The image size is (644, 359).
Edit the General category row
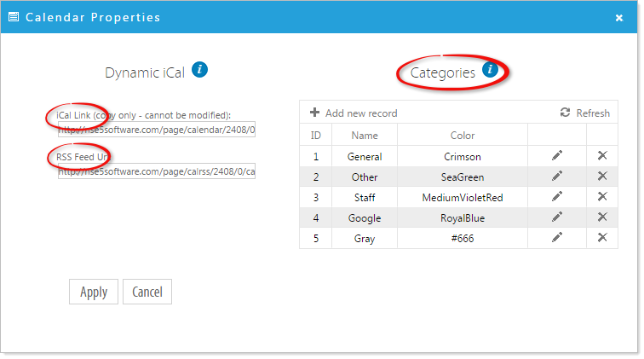click(x=557, y=155)
